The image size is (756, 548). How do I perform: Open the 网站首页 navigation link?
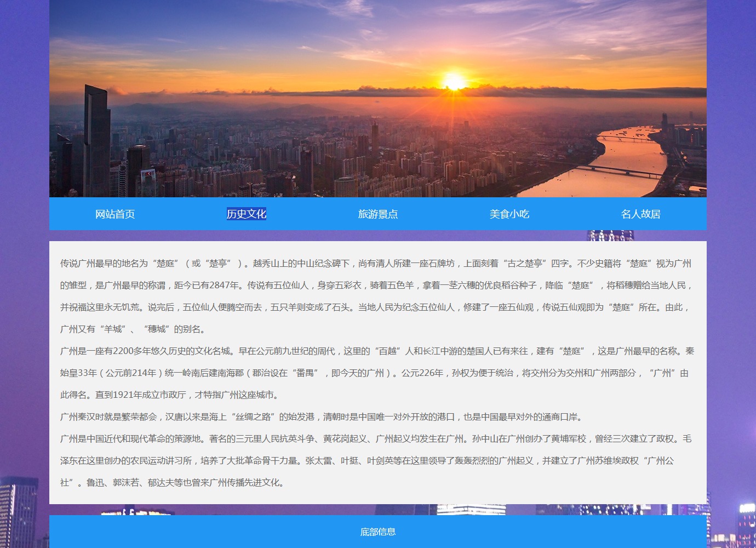pos(115,214)
